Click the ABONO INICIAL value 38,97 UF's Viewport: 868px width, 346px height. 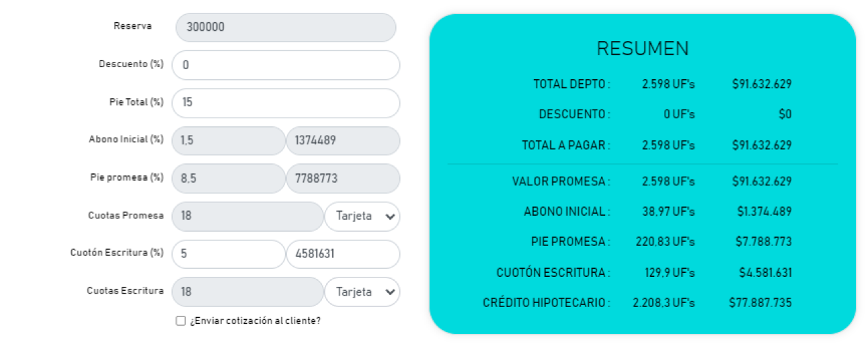tap(668, 212)
